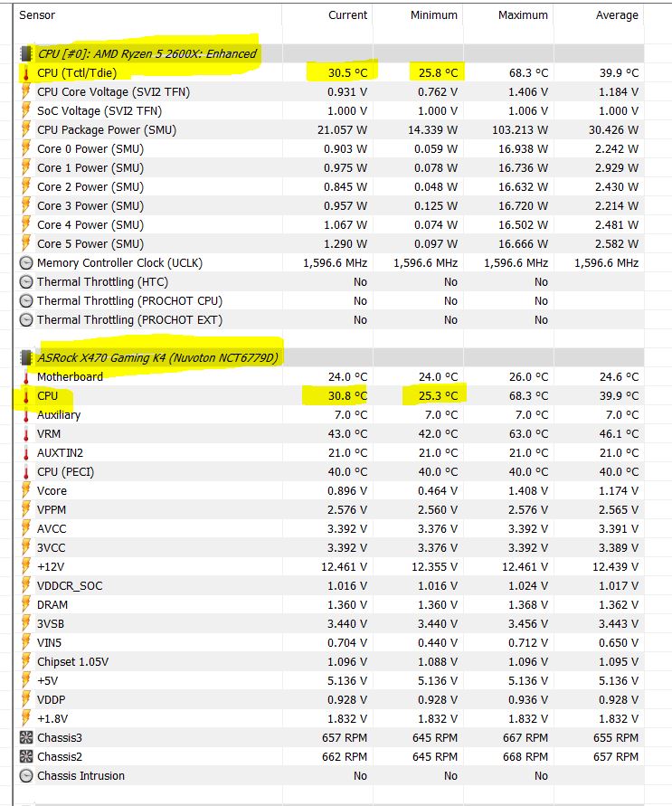
Task: Click the Average column header
Action: coord(617,15)
